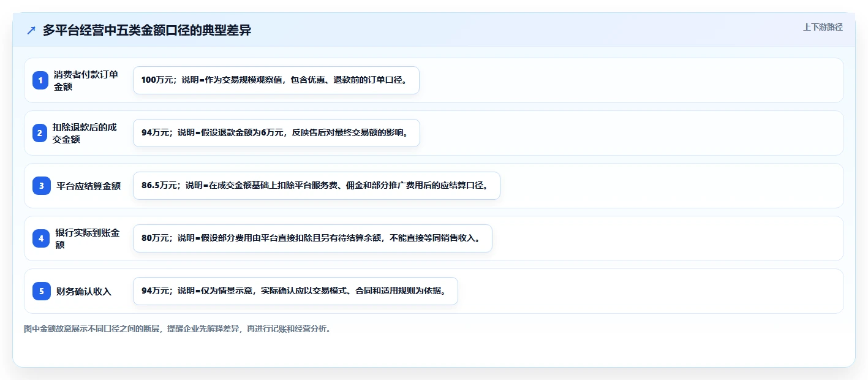This screenshot has height=380, width=868.
Task: Click the number 1 badge
Action: tap(41, 80)
